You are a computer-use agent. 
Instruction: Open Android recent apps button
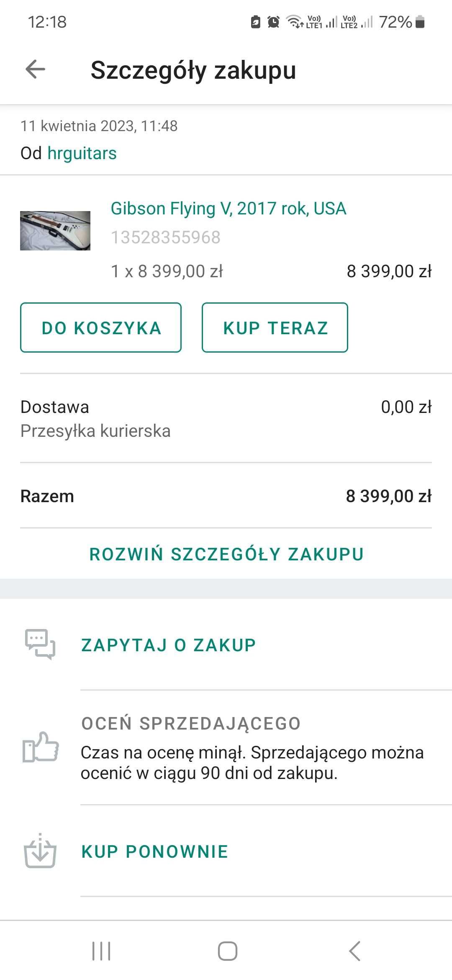(x=101, y=951)
